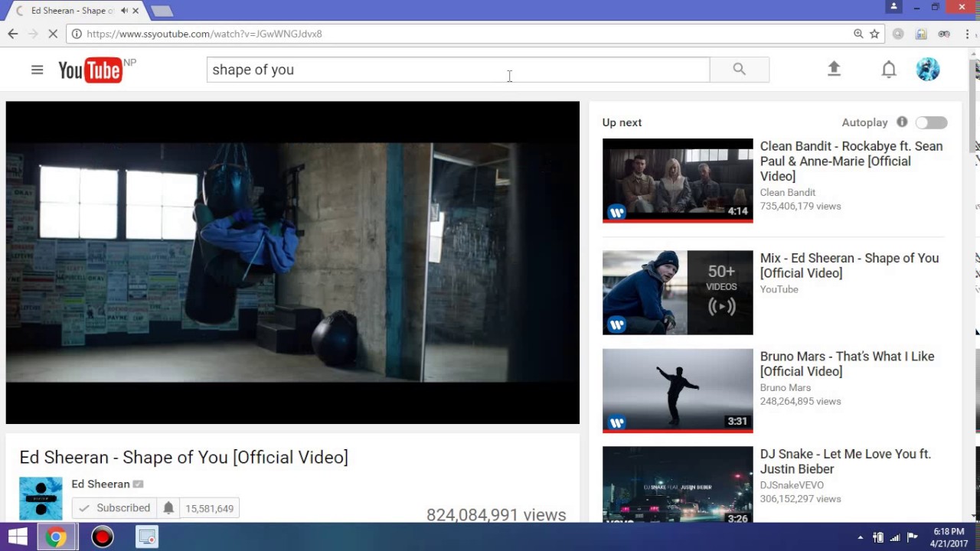Open the upload video arrow icon

click(835, 69)
